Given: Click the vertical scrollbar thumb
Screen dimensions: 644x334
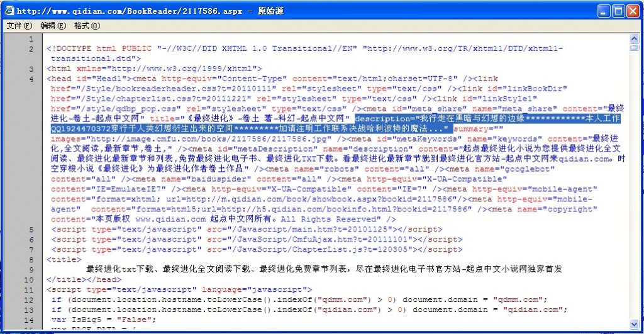Looking at the screenshot, I should pos(634,47).
